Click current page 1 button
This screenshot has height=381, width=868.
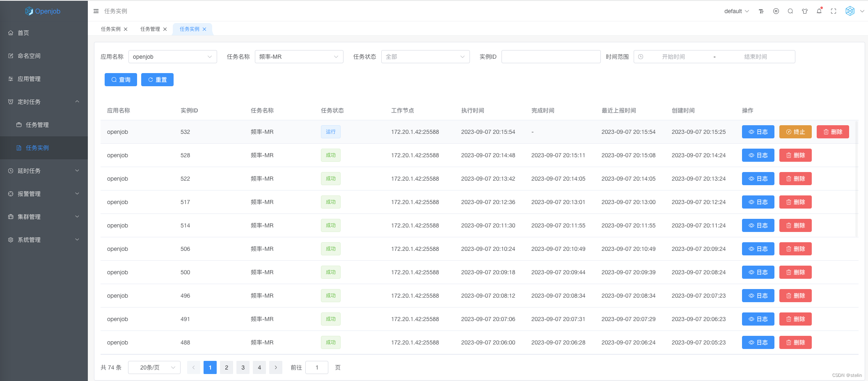point(210,367)
